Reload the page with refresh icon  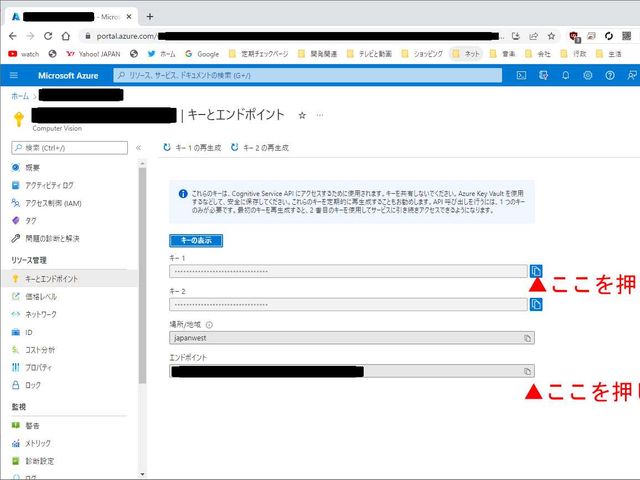coord(48,36)
